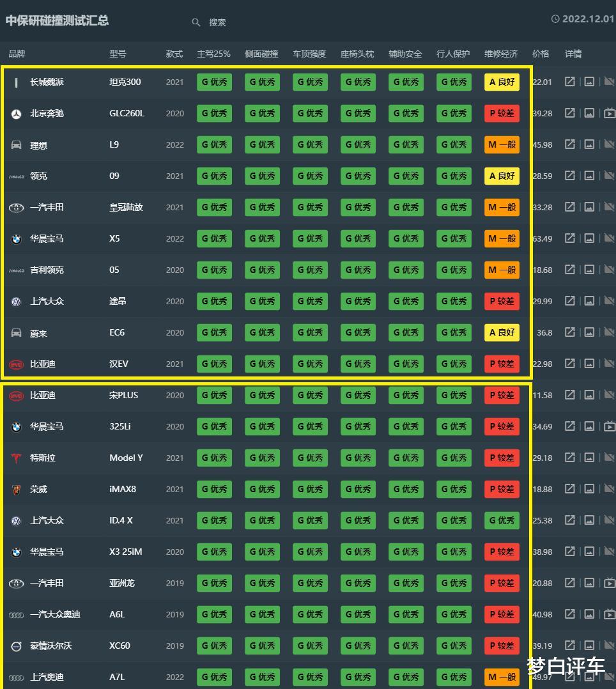
Task: View image icon for 宋PLUS row
Action: [x=589, y=394]
